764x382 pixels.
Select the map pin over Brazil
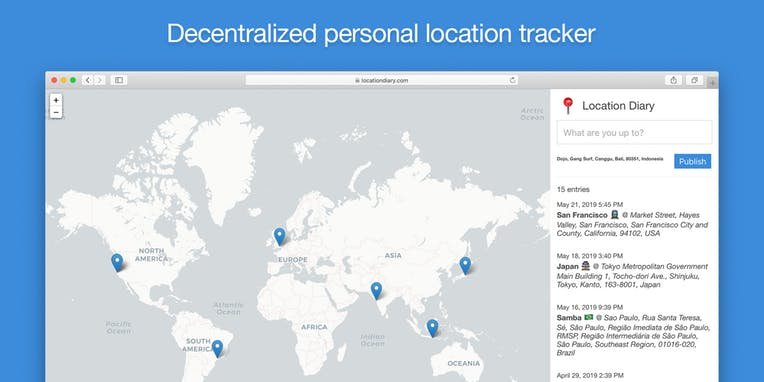click(217, 348)
